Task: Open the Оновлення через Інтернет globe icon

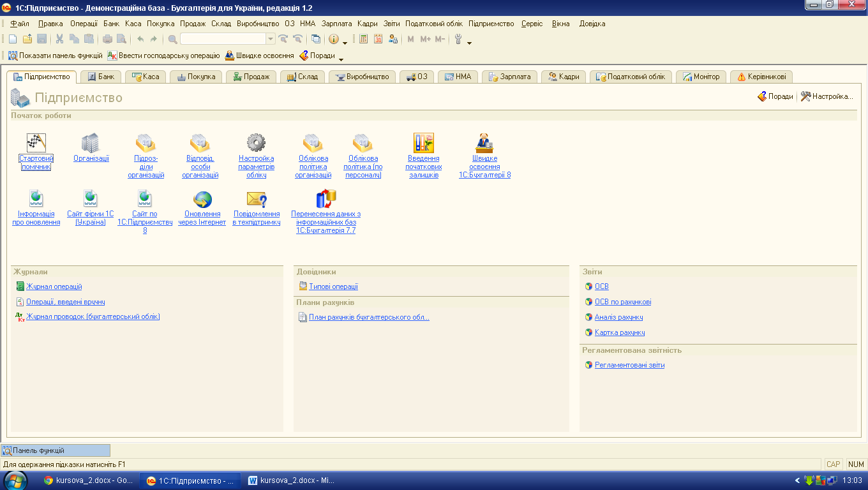Action: click(x=202, y=200)
